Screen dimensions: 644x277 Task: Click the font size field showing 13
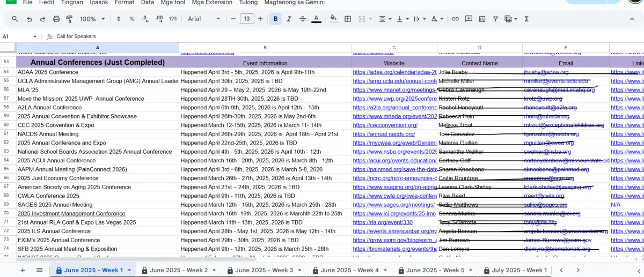click(x=247, y=19)
